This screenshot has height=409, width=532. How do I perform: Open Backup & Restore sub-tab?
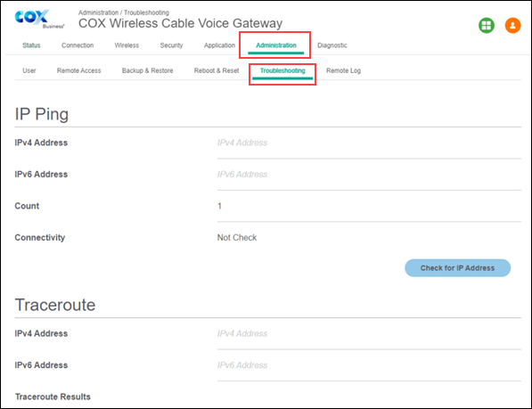(148, 70)
